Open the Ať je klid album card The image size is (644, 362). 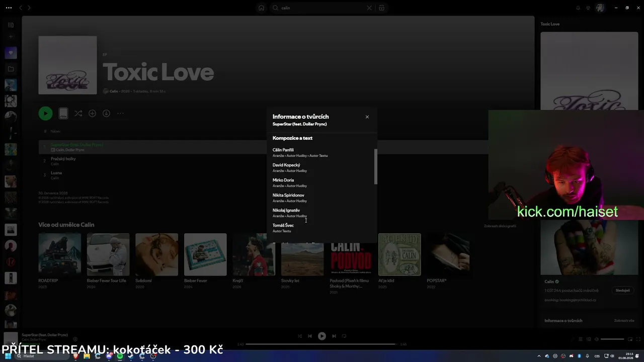pos(399,261)
